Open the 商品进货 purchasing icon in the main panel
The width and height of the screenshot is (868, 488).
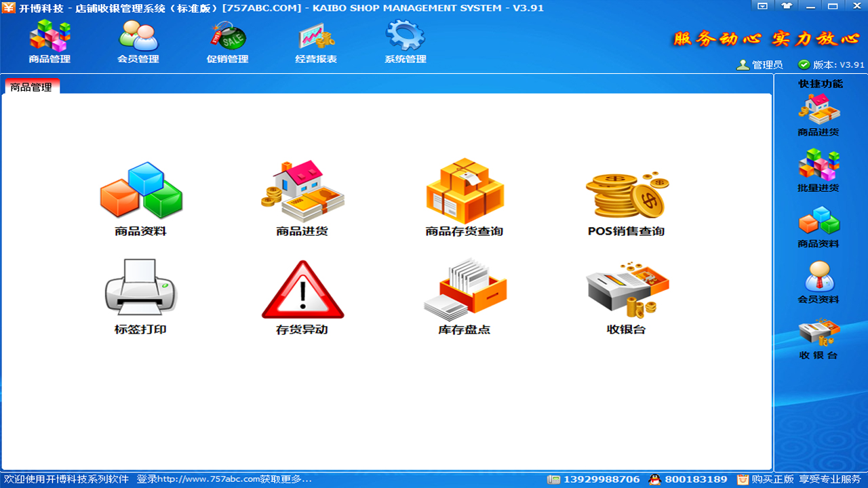point(303,197)
